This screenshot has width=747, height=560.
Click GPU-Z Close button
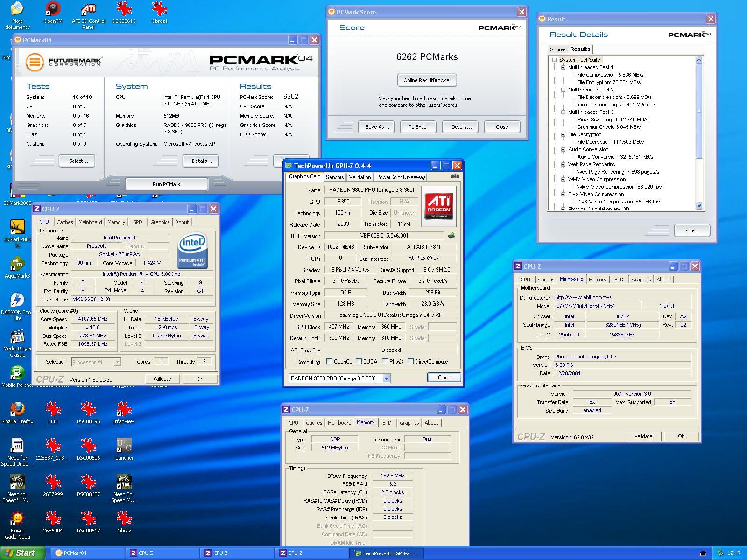(444, 378)
